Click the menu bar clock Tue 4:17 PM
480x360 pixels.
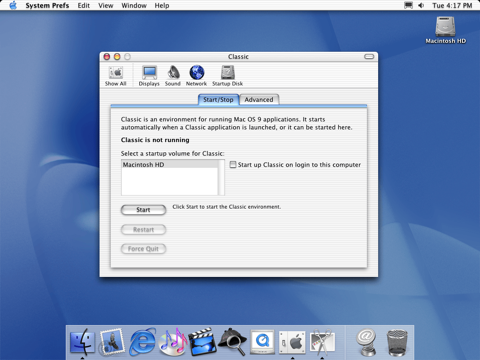click(452, 5)
